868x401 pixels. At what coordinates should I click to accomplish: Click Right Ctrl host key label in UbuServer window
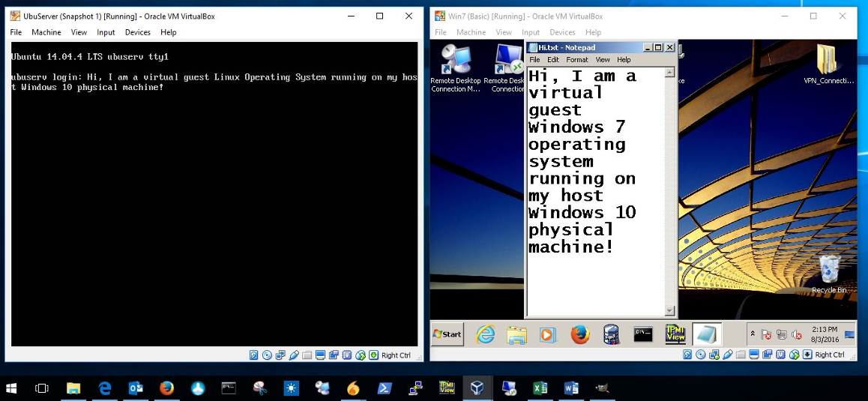pos(396,355)
